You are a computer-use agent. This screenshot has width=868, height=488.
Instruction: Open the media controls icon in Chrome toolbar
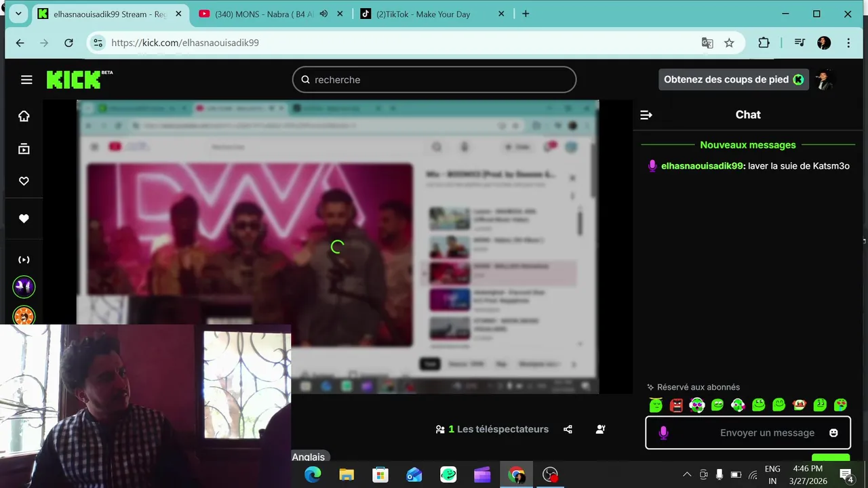(x=800, y=43)
